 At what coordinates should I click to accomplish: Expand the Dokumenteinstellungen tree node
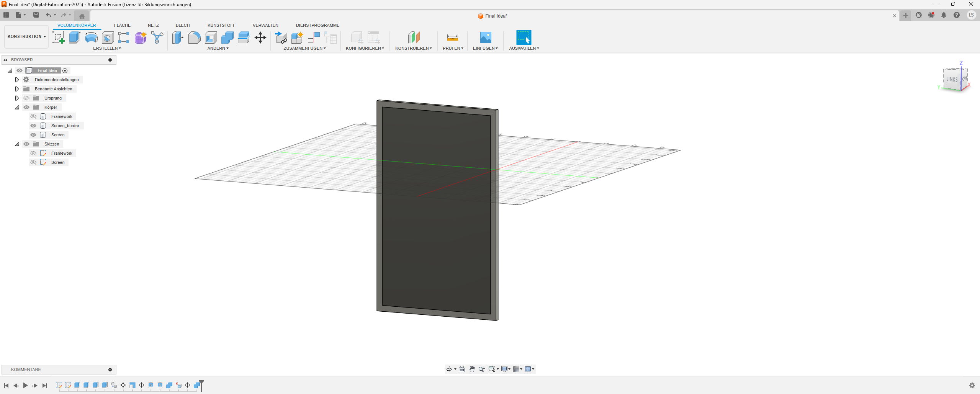click(17, 80)
